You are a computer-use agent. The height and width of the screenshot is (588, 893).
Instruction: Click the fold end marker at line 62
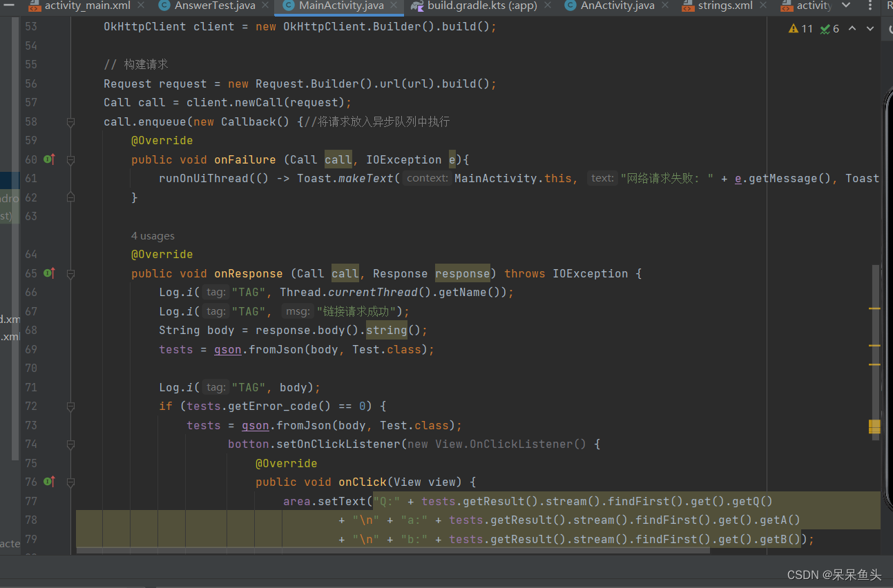[70, 197]
